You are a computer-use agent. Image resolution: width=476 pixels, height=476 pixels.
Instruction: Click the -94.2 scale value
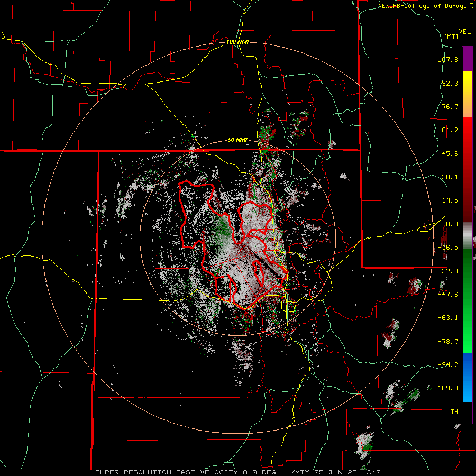click(x=448, y=364)
